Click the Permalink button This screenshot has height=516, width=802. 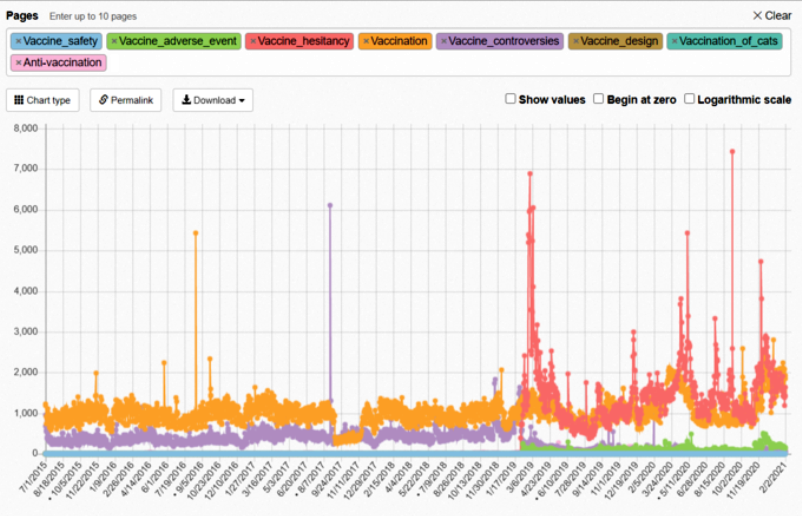coord(125,100)
